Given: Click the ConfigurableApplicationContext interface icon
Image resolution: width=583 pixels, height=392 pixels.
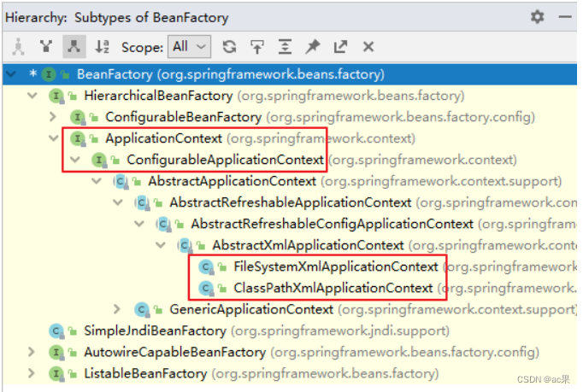Looking at the screenshot, I should 99,160.
